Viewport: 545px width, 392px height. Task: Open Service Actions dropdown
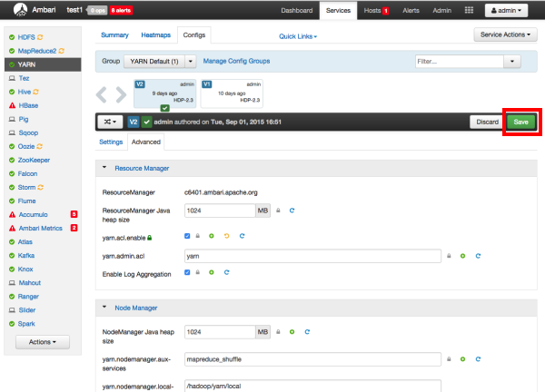coord(505,34)
